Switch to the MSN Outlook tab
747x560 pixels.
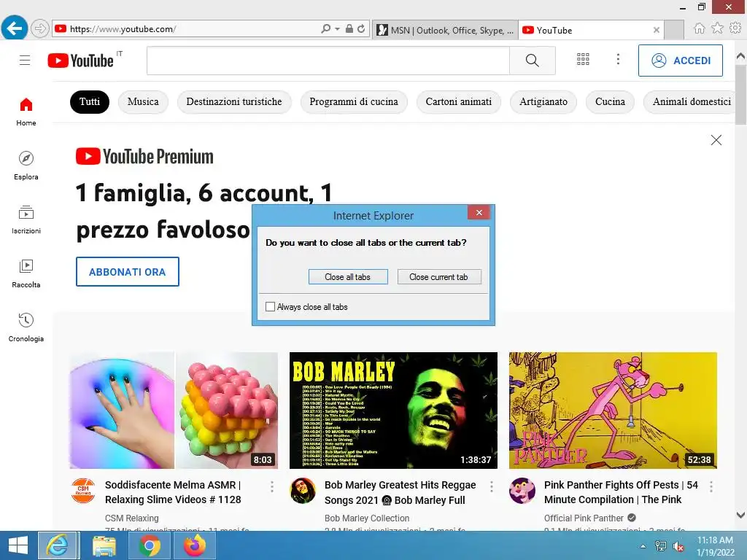tap(446, 30)
